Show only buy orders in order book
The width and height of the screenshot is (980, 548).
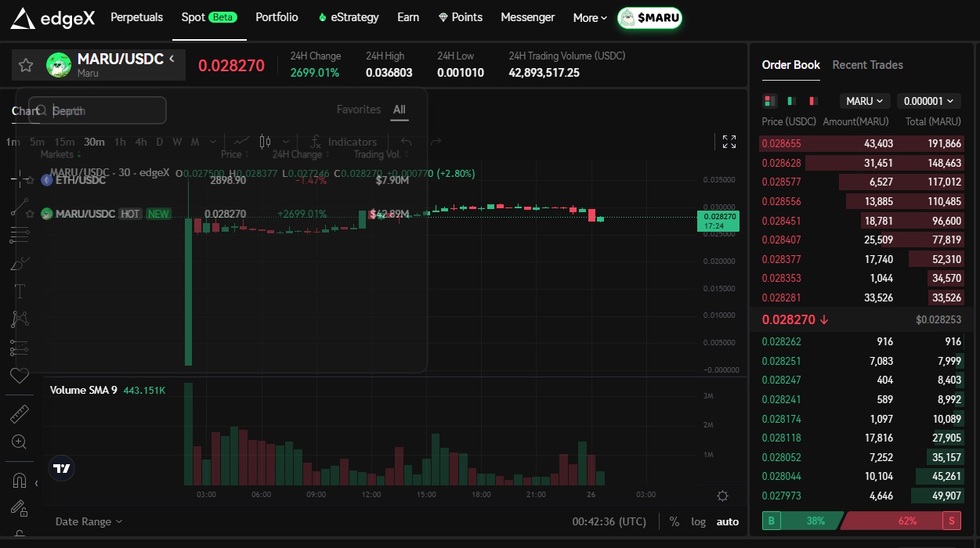click(x=791, y=101)
